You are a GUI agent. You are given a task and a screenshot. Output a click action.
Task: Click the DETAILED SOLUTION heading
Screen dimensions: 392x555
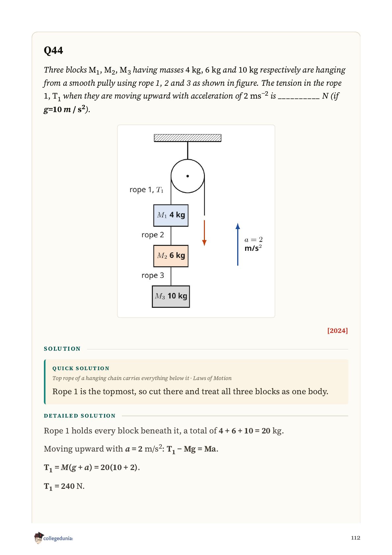click(80, 416)
